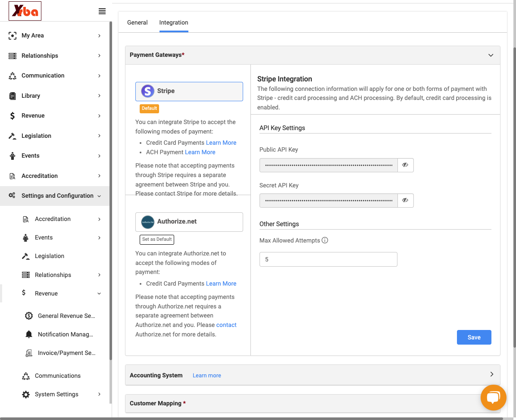Image resolution: width=516 pixels, height=420 pixels.
Task: Expand the Communication menu arrow
Action: point(100,76)
